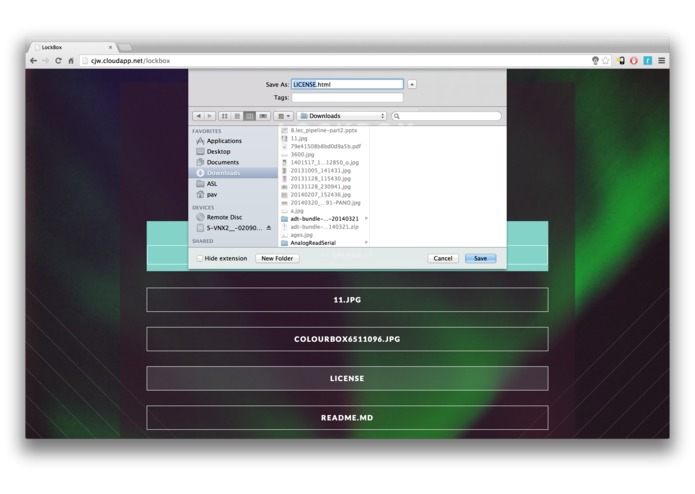695x494 pixels.
Task: Open COLOURBOX6511096.JPG on the page
Action: [x=347, y=339]
